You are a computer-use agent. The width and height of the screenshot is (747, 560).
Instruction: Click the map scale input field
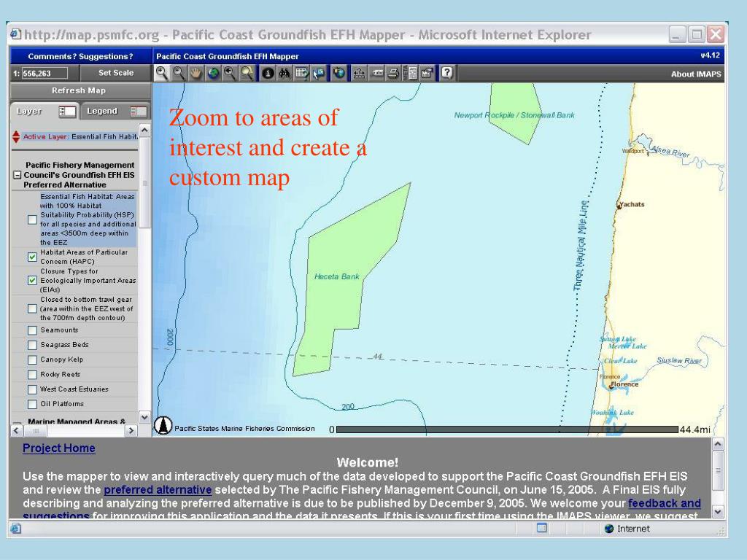[x=44, y=73]
